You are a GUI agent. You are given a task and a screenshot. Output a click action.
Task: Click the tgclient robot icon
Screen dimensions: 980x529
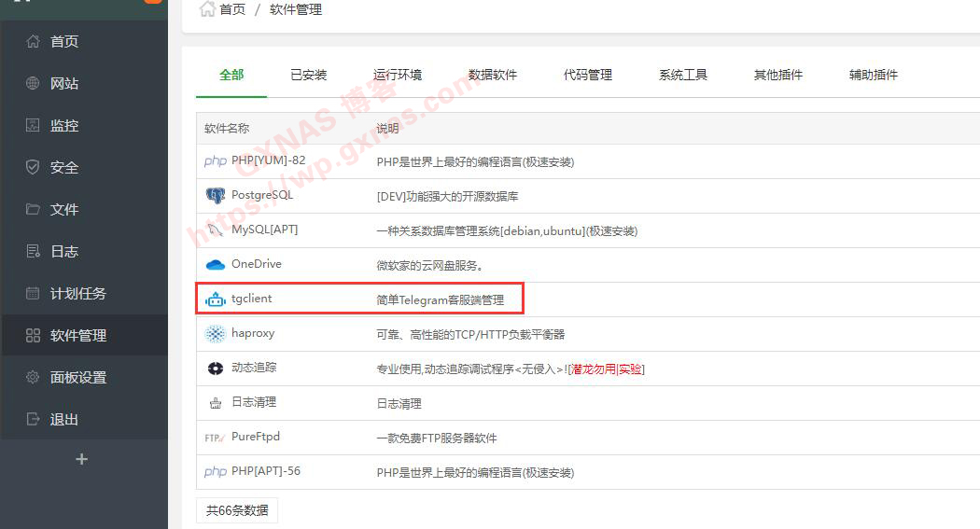[x=216, y=299]
